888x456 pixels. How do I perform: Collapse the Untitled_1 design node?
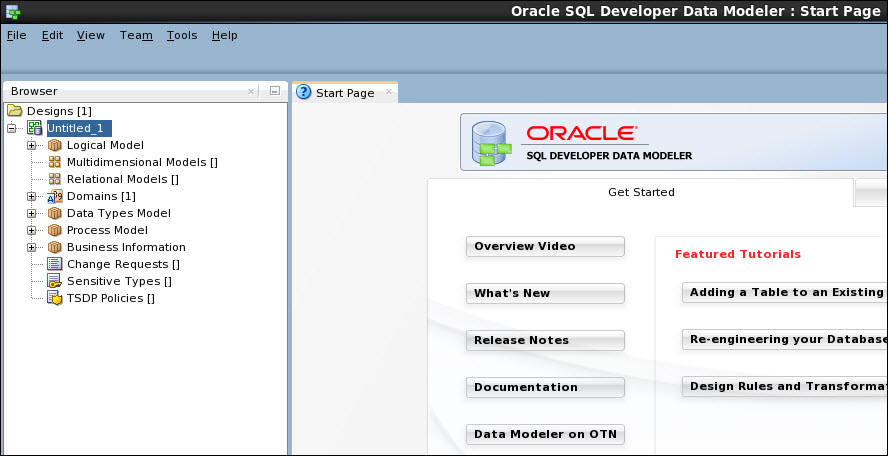tap(12, 128)
